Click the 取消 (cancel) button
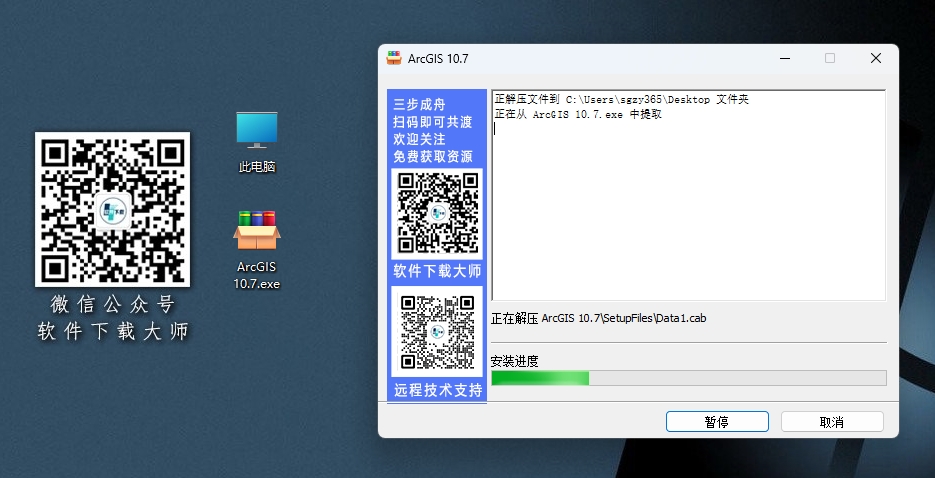The image size is (935, 478). [x=832, y=422]
